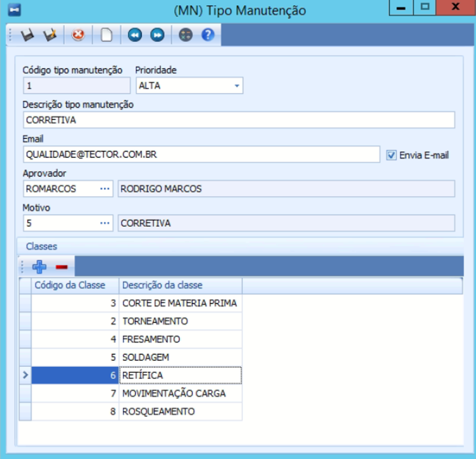Click the Descrição tipo manutenção field
This screenshot has height=459, width=476.
click(239, 120)
